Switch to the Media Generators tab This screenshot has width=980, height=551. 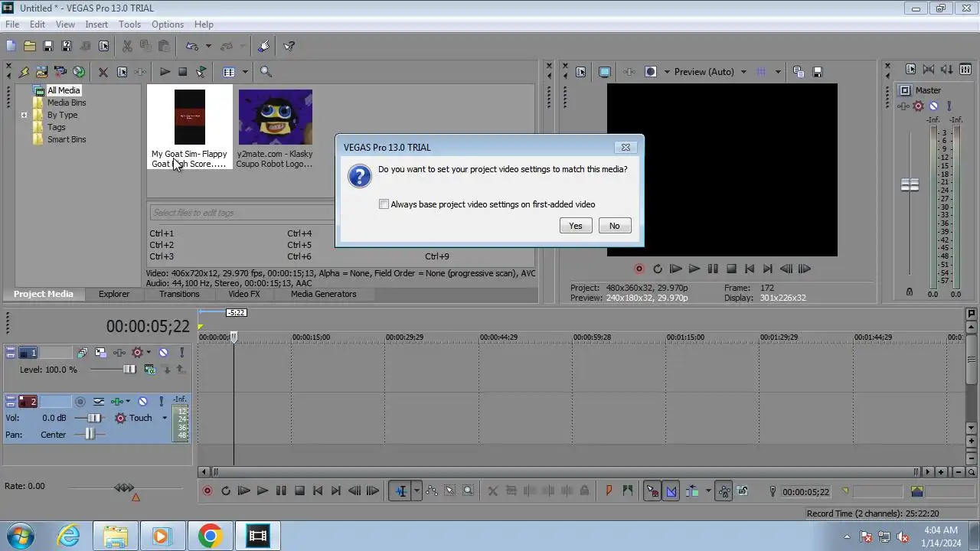(323, 294)
